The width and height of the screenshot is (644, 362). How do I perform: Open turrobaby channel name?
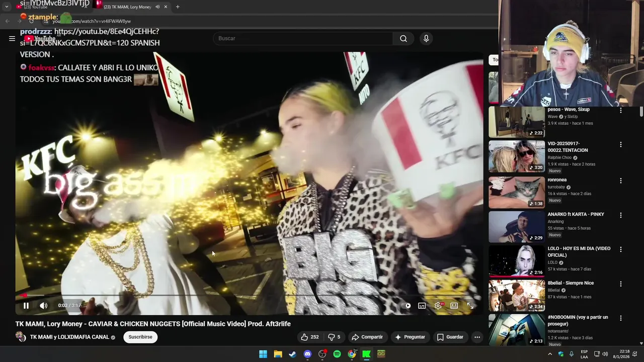556,187
